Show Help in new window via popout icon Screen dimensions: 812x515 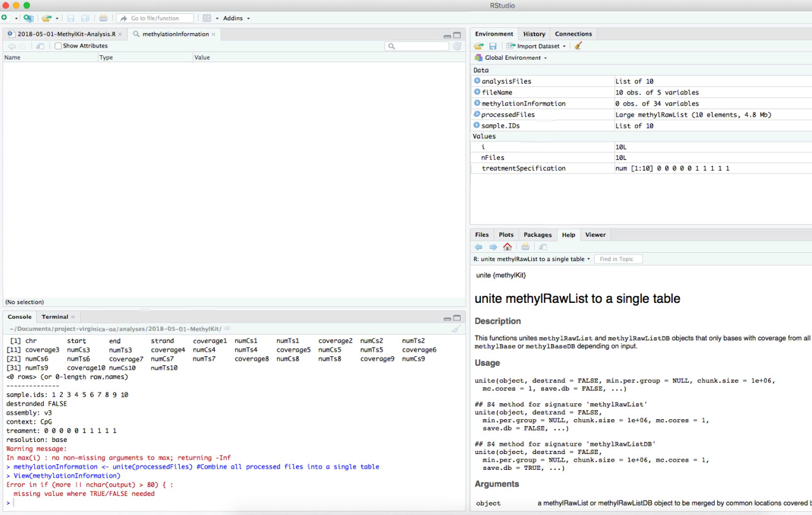pos(541,246)
